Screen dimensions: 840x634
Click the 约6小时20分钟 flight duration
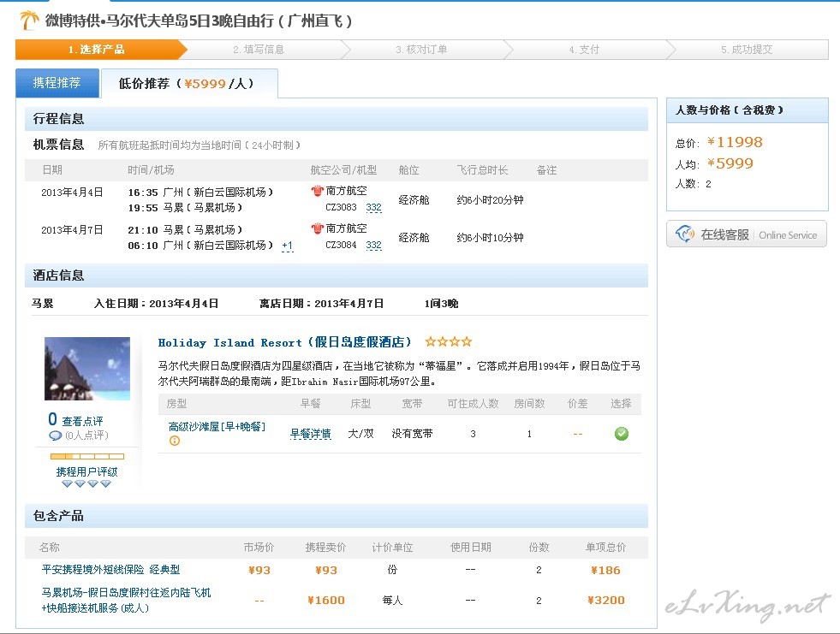coord(490,199)
